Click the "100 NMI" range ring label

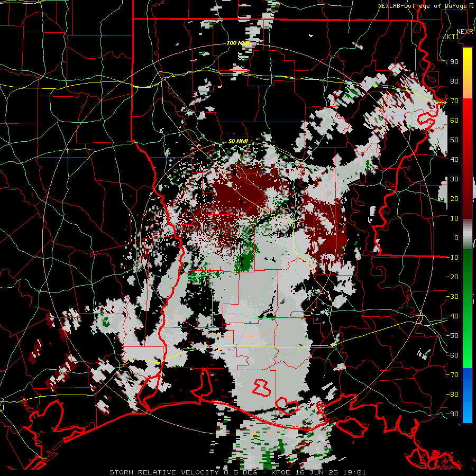pos(238,43)
